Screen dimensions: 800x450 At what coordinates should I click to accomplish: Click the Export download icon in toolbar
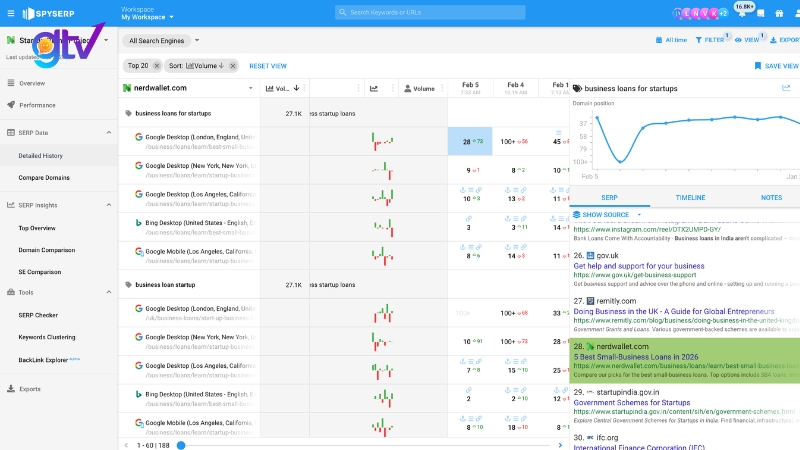772,40
